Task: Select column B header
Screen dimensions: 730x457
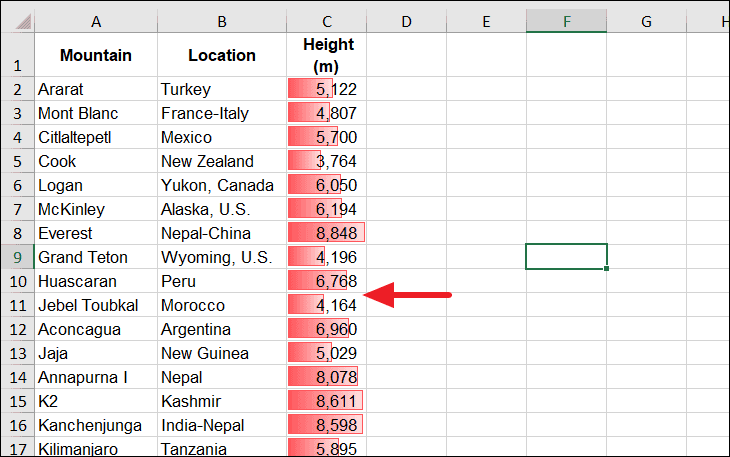Action: point(222,21)
